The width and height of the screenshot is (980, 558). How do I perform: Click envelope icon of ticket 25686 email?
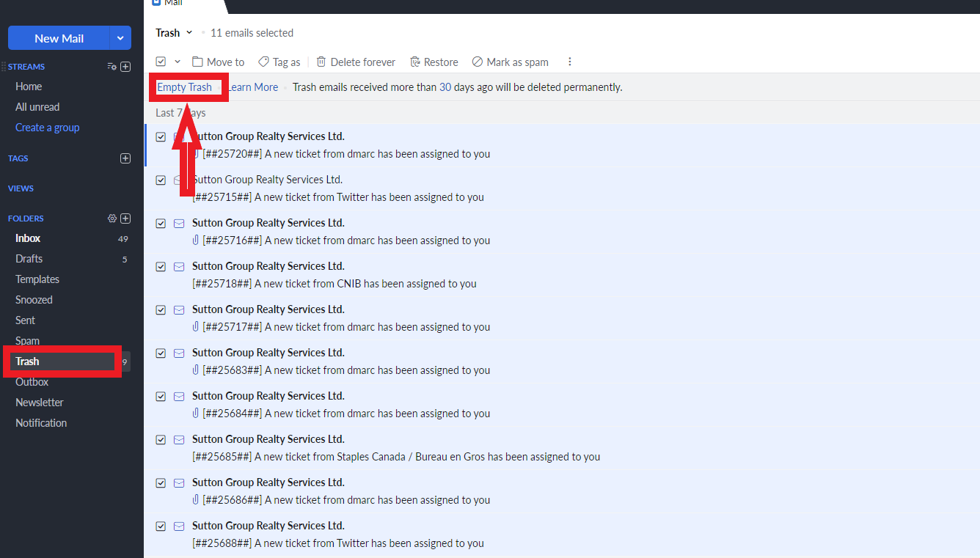point(179,483)
